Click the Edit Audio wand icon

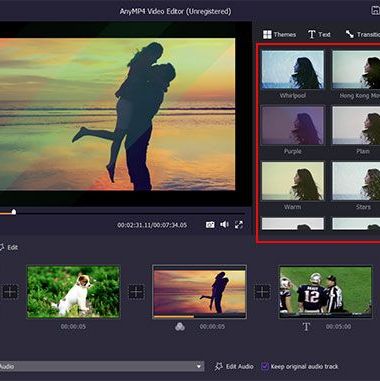(219, 366)
